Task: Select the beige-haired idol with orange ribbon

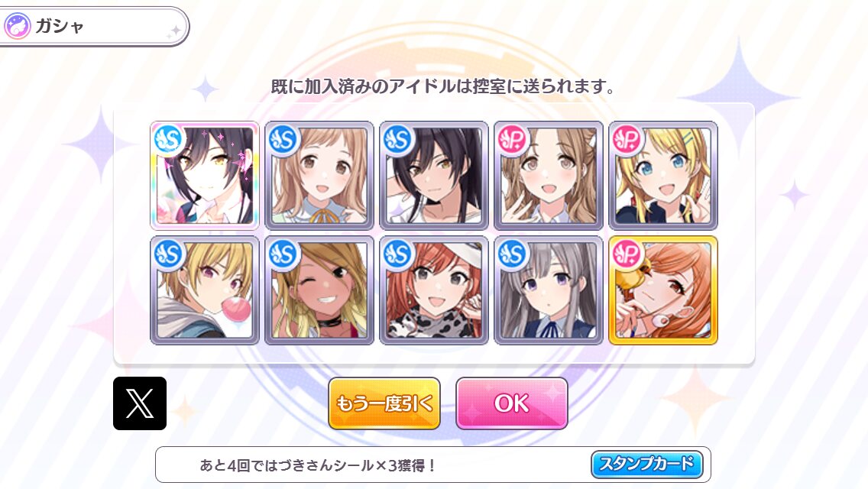Action: tap(319, 176)
